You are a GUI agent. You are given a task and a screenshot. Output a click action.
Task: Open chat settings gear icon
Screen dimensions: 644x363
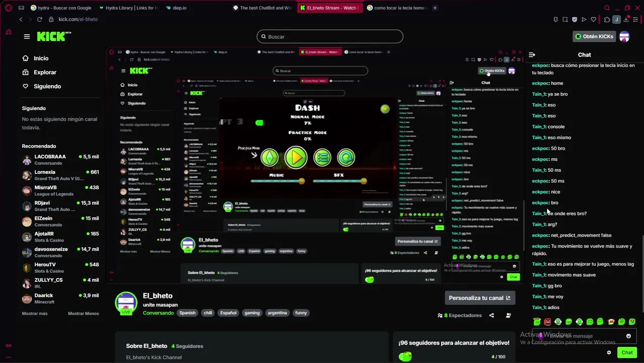pyautogui.click(x=609, y=352)
